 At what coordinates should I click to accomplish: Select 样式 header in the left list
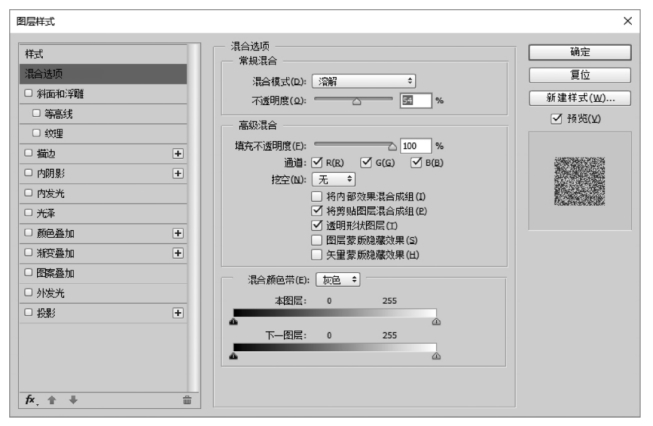(103, 54)
